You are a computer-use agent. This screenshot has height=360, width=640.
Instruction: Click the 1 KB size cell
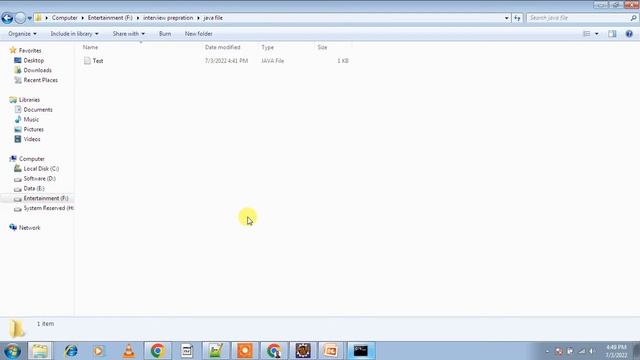click(342, 61)
